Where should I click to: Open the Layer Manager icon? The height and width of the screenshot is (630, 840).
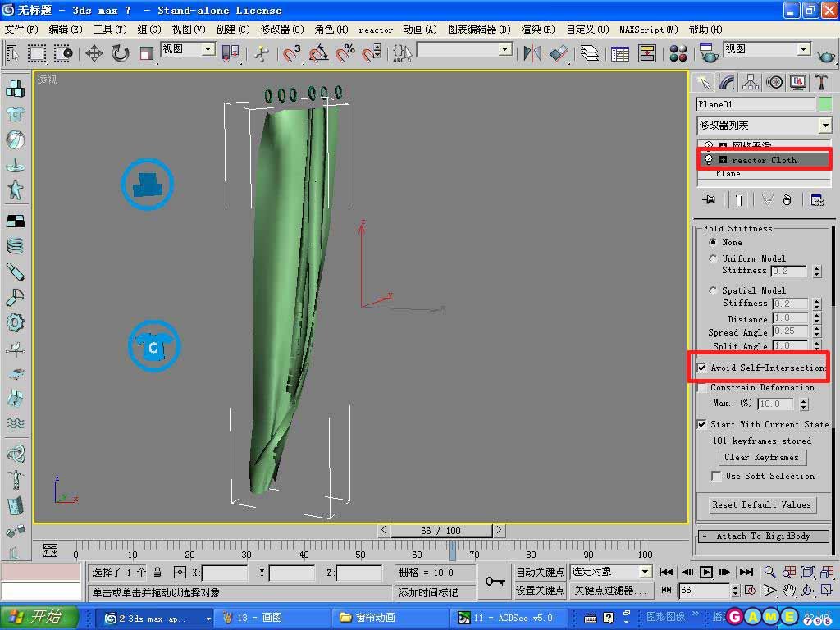pos(590,53)
